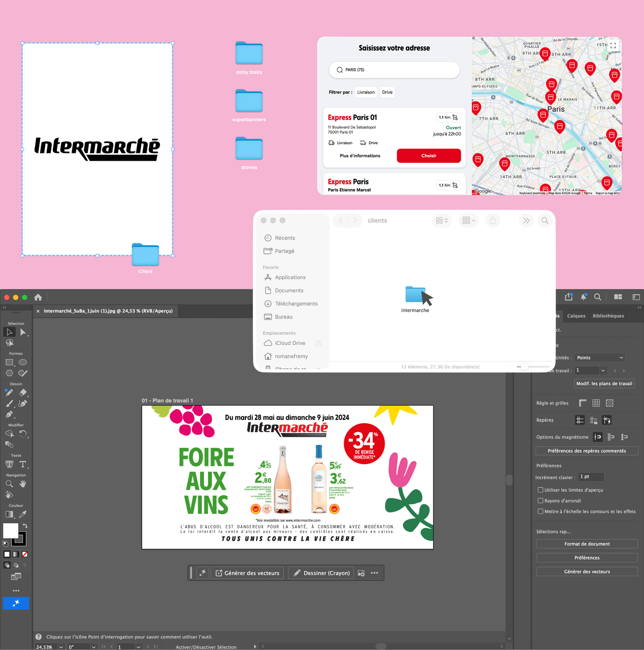Show the grid in Règle et grilles
The height and width of the screenshot is (650, 644).
coord(596,403)
